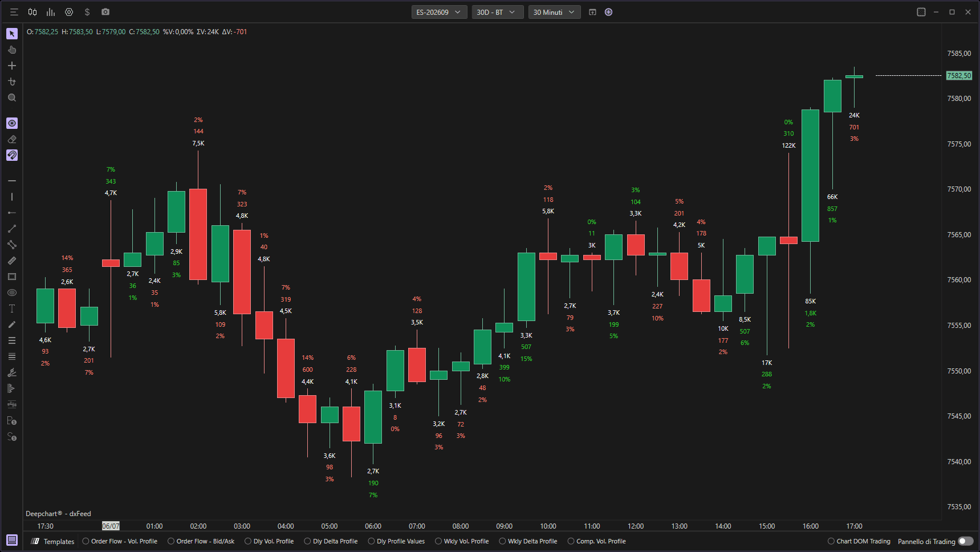Select the parallel channel drawing tool

point(12,245)
